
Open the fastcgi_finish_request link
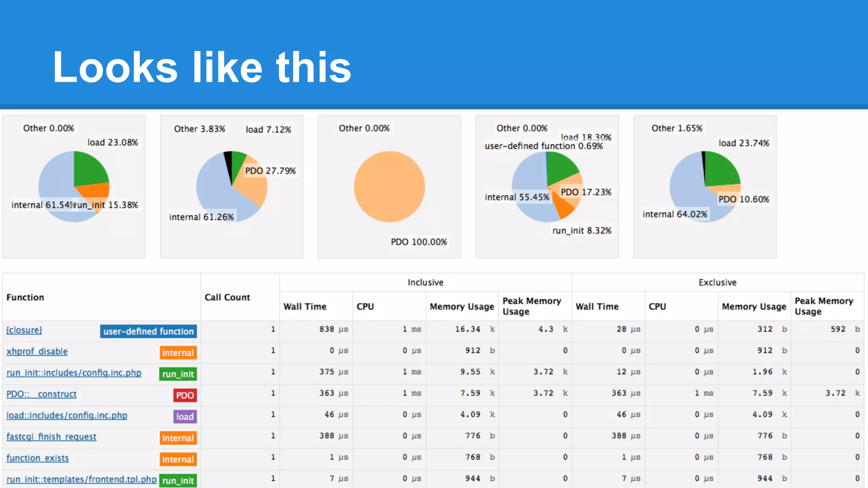[x=51, y=437]
